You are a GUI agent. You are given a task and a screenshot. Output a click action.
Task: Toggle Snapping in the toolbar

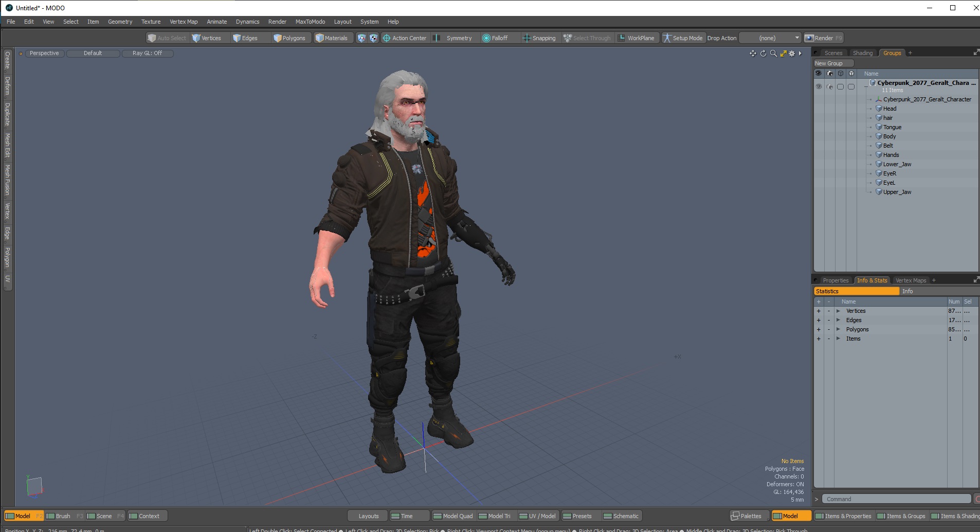pyautogui.click(x=539, y=38)
